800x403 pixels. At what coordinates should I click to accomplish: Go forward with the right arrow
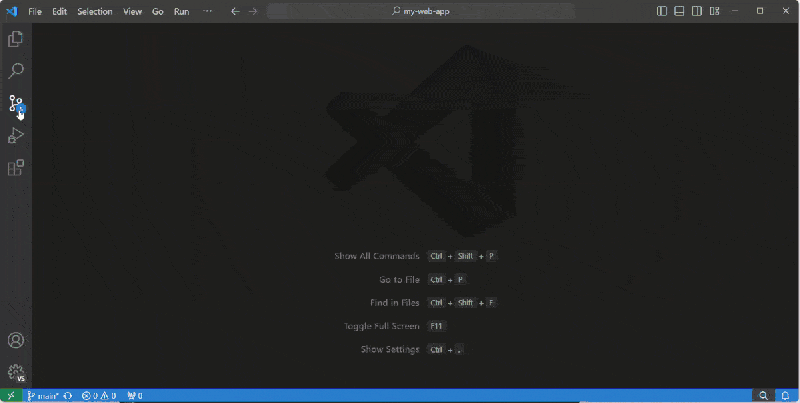point(253,11)
